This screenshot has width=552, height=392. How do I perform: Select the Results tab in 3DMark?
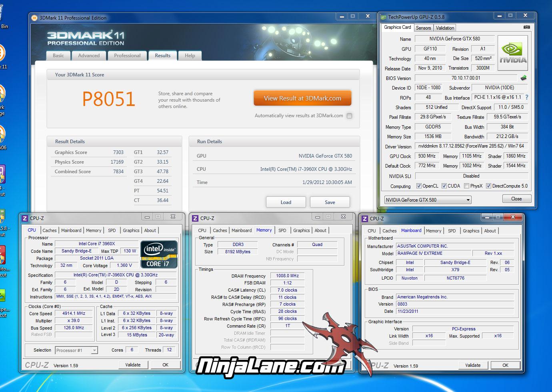coord(163,56)
